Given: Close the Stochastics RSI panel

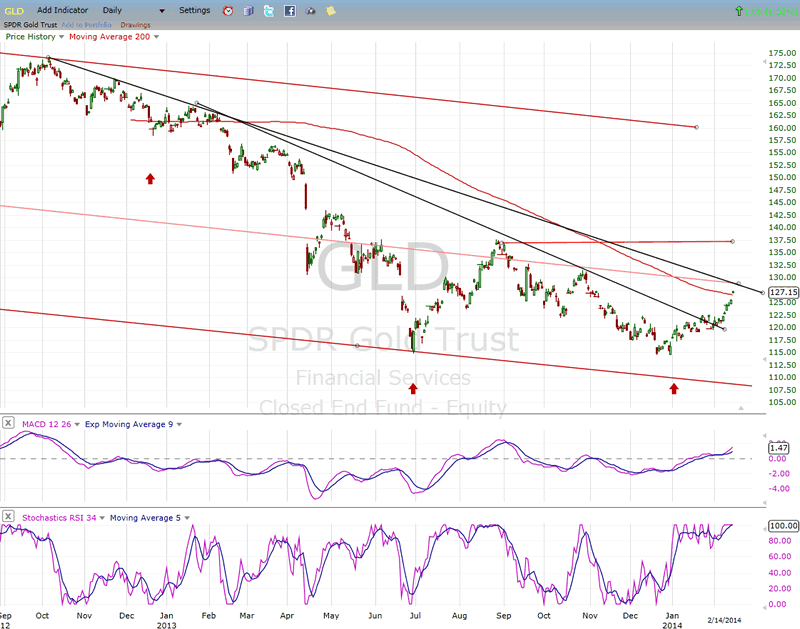Looking at the screenshot, I should point(8,517).
